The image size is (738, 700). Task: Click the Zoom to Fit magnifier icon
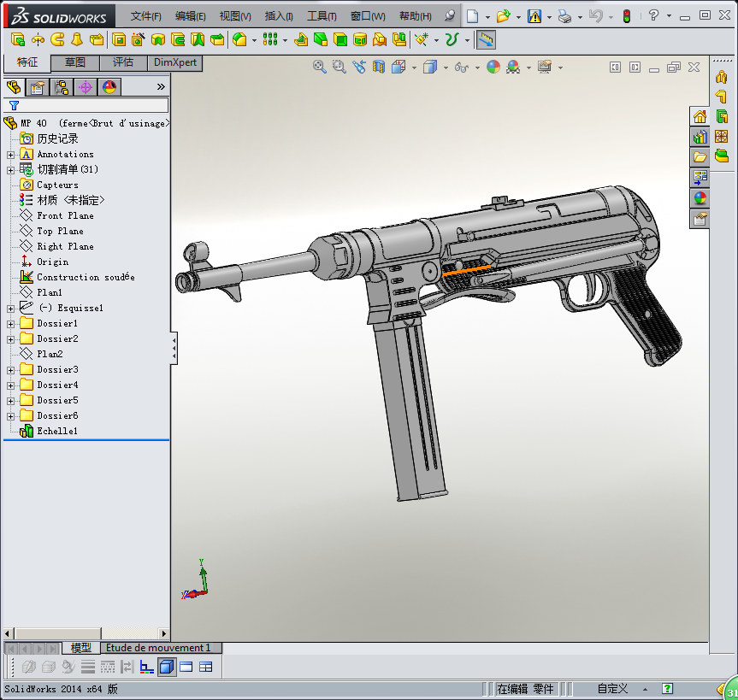click(320, 67)
